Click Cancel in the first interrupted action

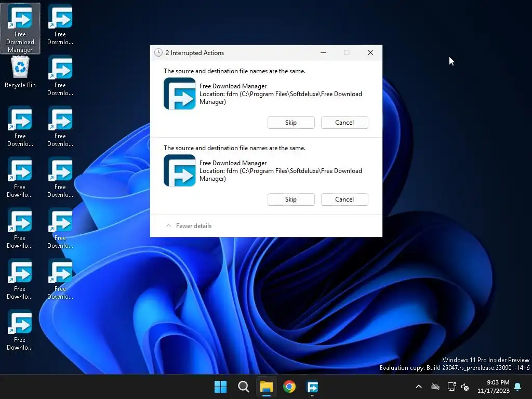click(x=344, y=123)
